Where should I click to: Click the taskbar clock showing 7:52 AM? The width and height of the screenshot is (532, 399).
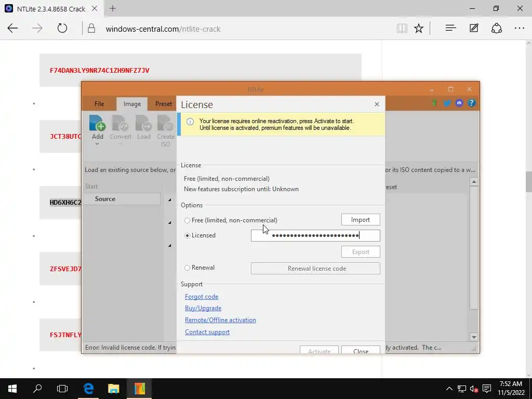point(511,388)
